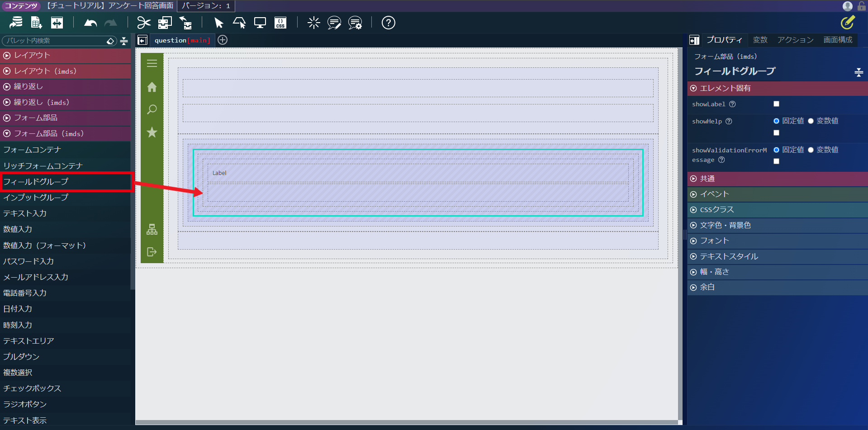Click the search magnifier in canvas sidebar
The height and width of the screenshot is (430, 868).
(152, 109)
